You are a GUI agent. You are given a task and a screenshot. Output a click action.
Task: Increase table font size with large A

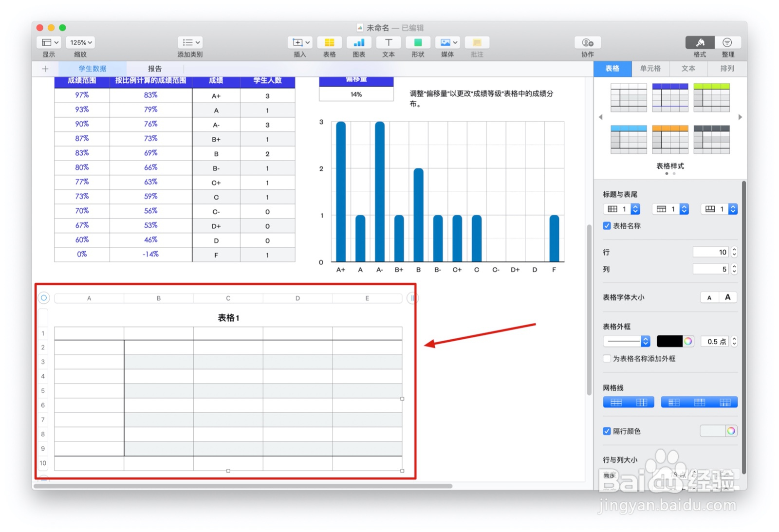pos(727,297)
